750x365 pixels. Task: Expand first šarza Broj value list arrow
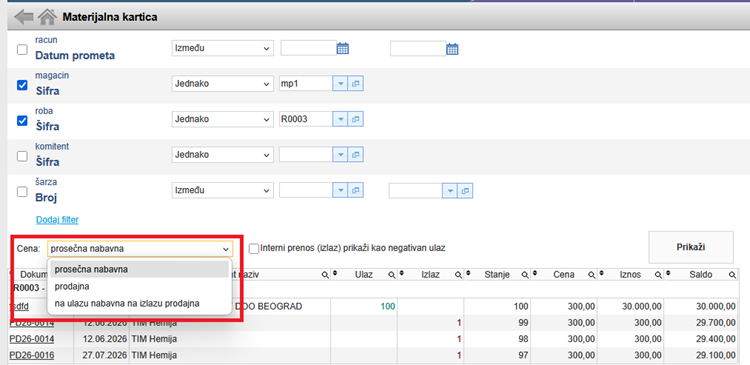tap(340, 190)
